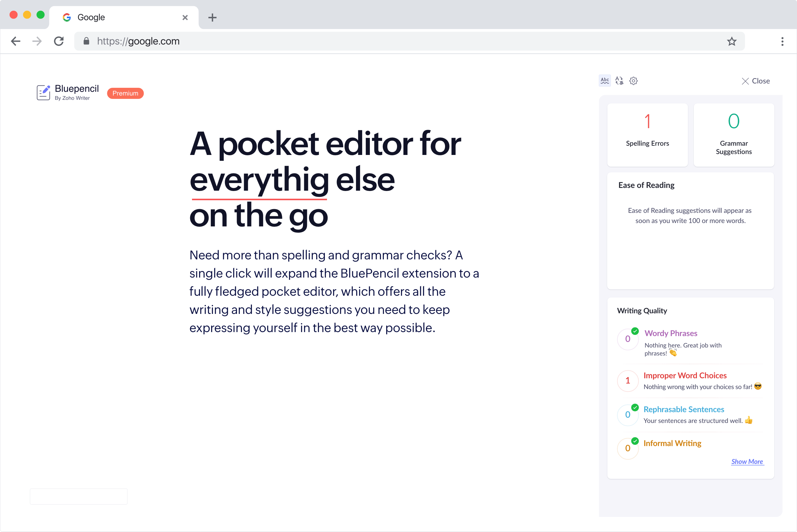Open a new browser tab
This screenshot has height=532, width=797.
212,18
